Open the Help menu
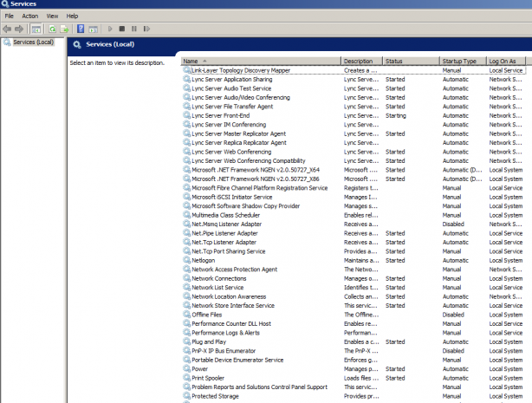This screenshot has width=532, height=403. point(72,16)
